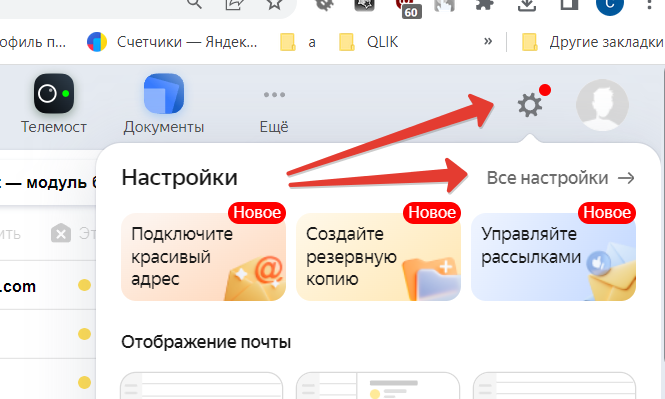Viewport: 665px width, 399px height.
Task: Expand the hidden bookmarks chevron
Action: click(x=488, y=41)
